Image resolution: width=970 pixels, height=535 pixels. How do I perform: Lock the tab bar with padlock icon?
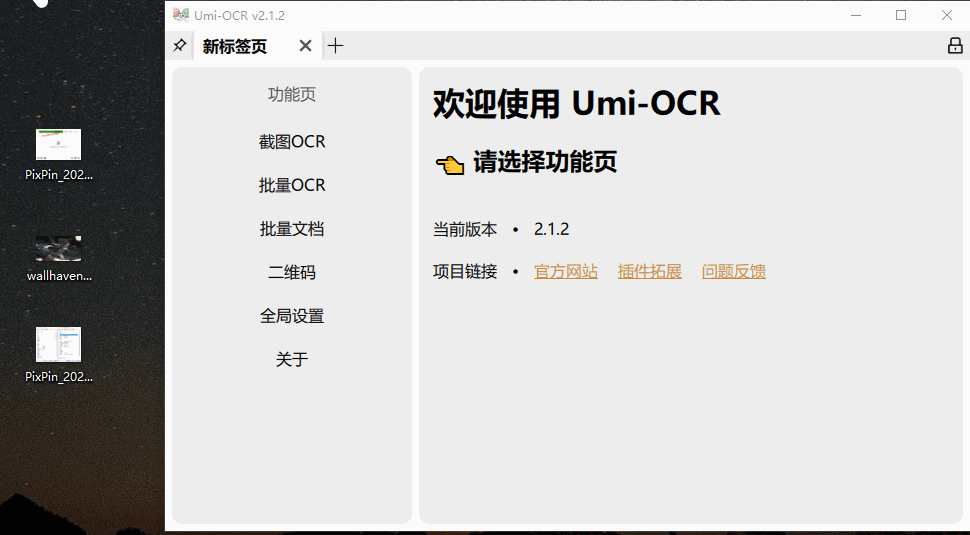(955, 45)
